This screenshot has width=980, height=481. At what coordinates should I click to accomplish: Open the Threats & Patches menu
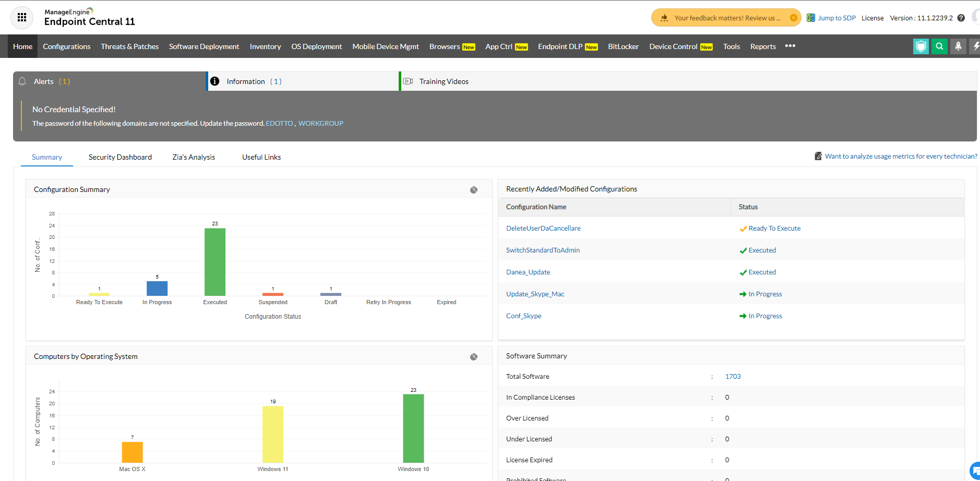click(x=129, y=46)
